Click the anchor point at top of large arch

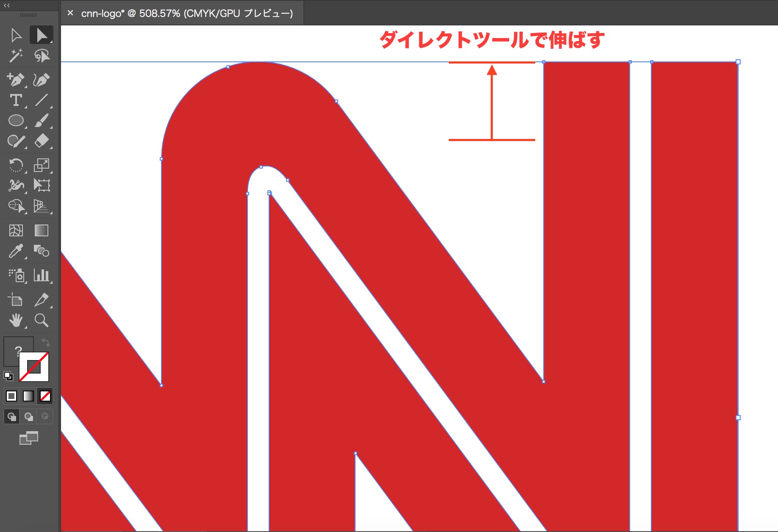[228, 67]
